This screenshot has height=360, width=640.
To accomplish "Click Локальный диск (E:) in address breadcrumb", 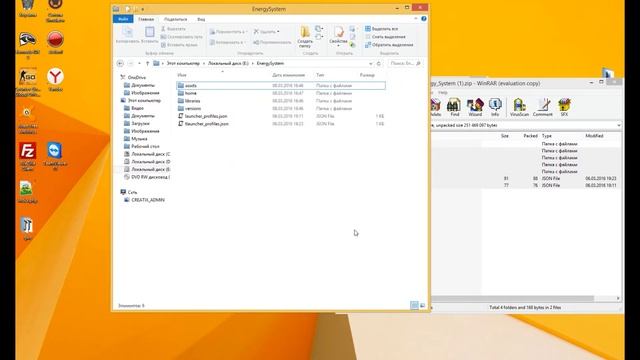I will pyautogui.click(x=228, y=64).
